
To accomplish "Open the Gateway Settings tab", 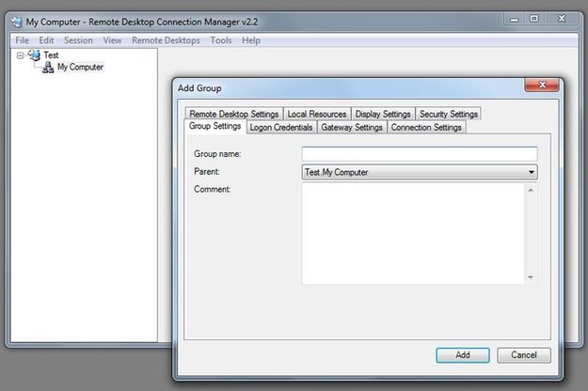I will 351,127.
